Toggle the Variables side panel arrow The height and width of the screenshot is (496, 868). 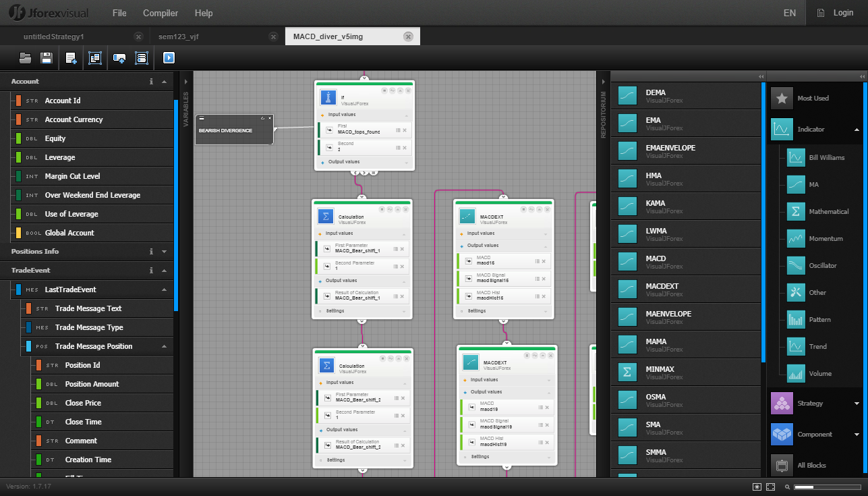pyautogui.click(x=186, y=81)
